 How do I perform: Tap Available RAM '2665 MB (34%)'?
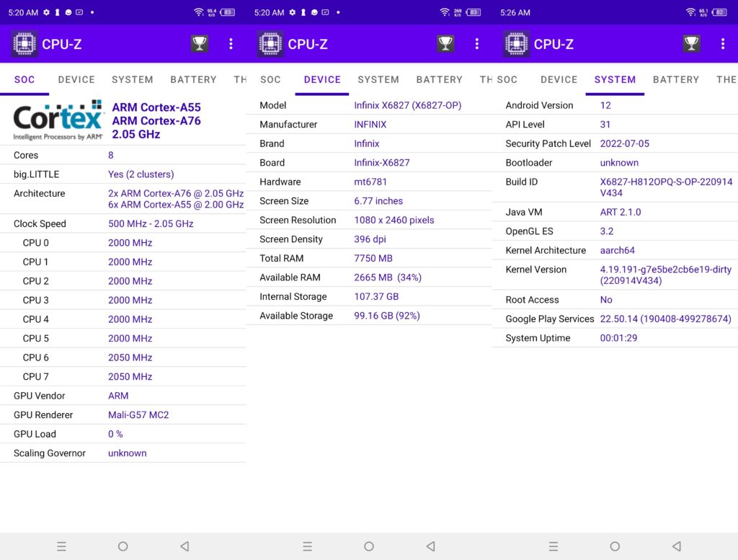(388, 277)
